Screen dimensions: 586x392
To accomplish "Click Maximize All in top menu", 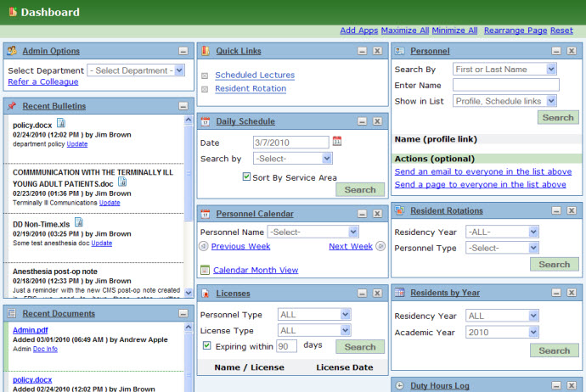I will pyautogui.click(x=405, y=31).
